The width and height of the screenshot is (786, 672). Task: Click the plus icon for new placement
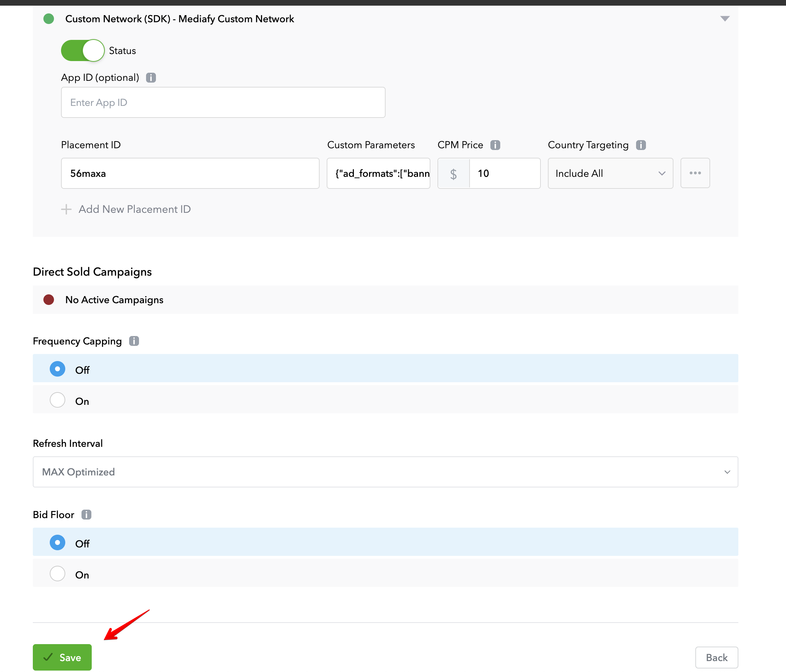[x=66, y=209]
